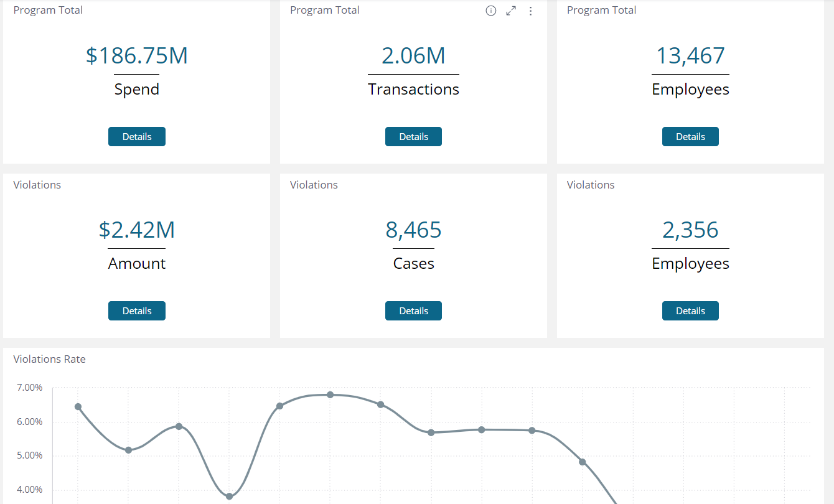Click the Program Total header of the Spend card

coord(48,9)
